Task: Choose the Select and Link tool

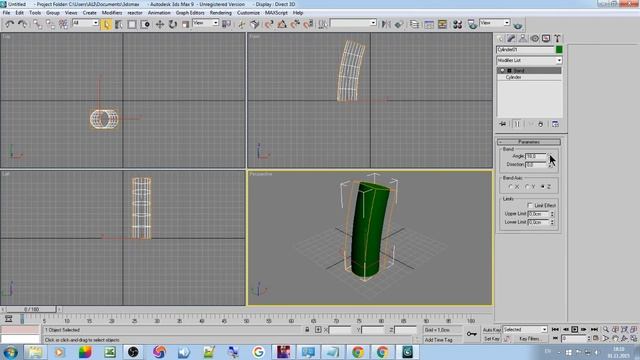Action: (x=38, y=24)
